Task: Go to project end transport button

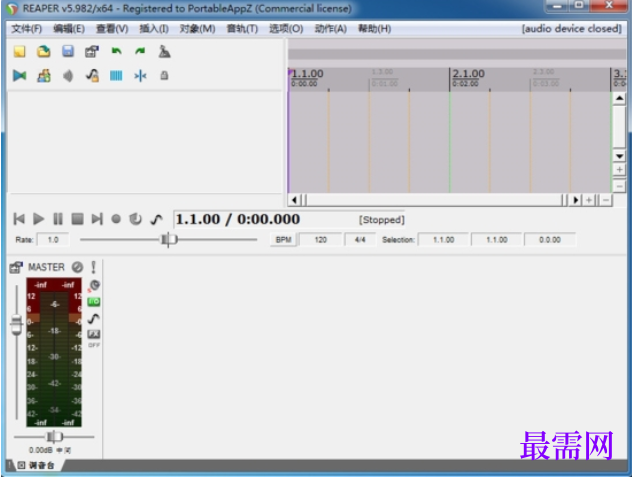Action: [97, 219]
